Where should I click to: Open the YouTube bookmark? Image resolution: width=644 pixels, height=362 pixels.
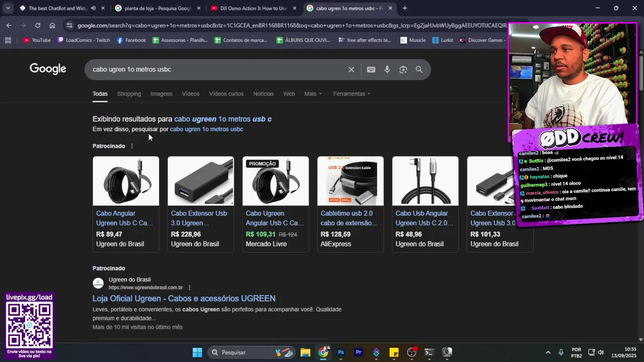pos(37,40)
